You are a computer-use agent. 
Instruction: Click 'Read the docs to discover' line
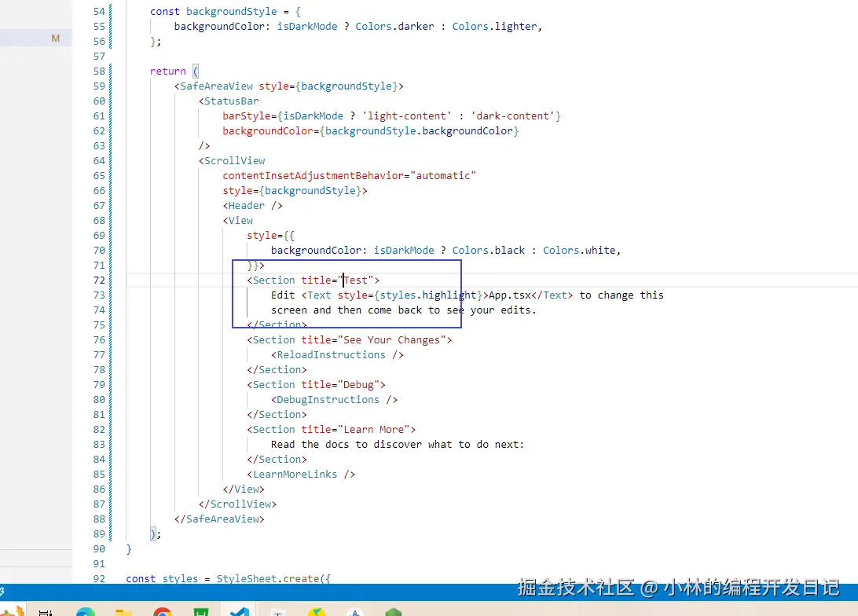[x=398, y=445]
